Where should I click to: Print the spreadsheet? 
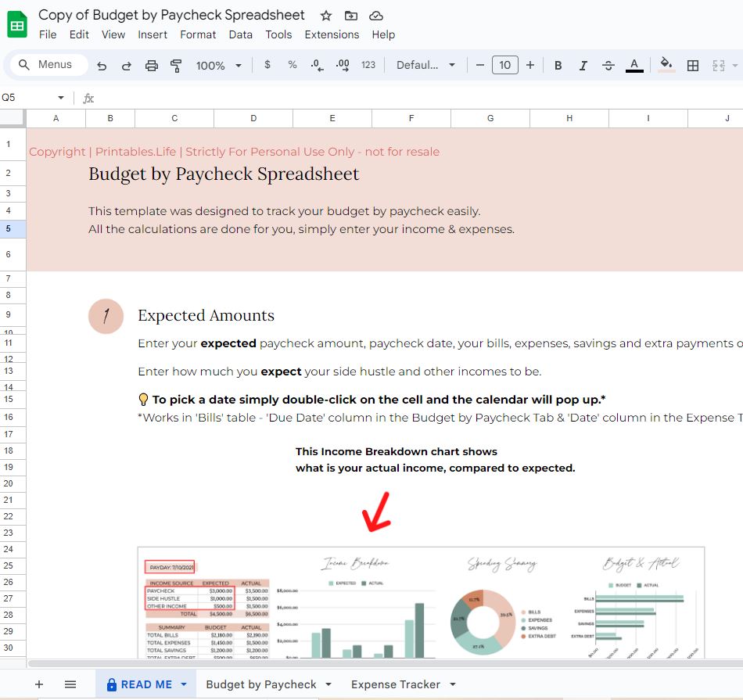[x=152, y=66]
